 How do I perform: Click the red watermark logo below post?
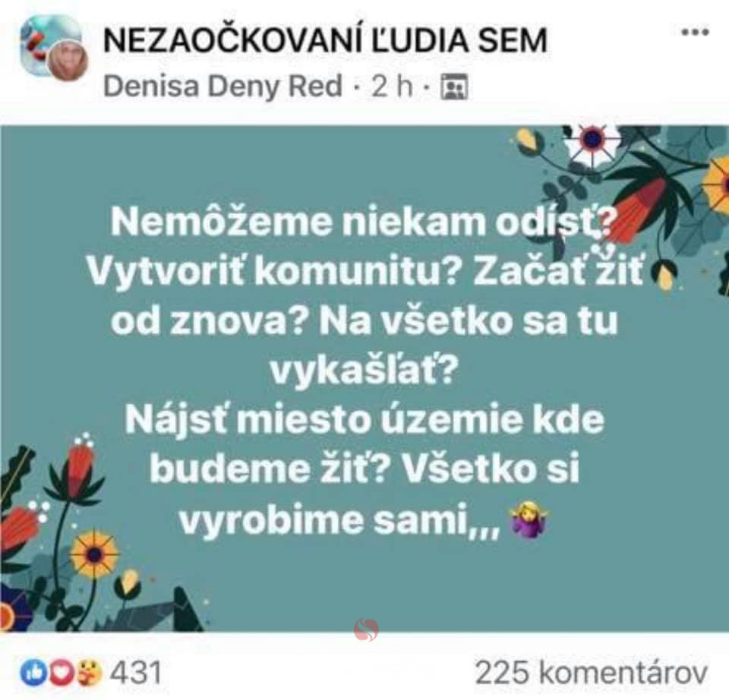coord(366,629)
